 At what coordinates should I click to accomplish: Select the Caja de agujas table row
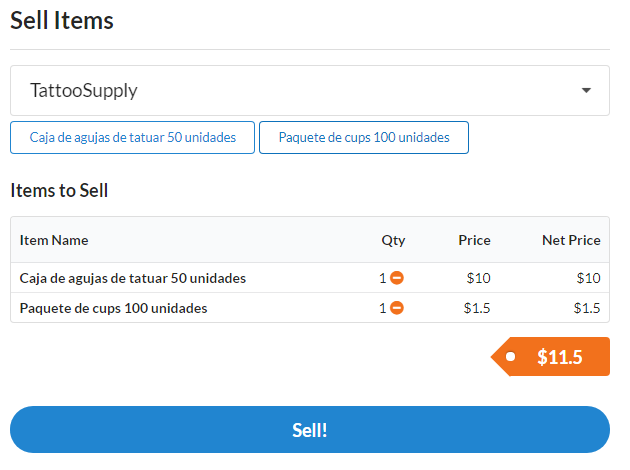pyautogui.click(x=310, y=278)
